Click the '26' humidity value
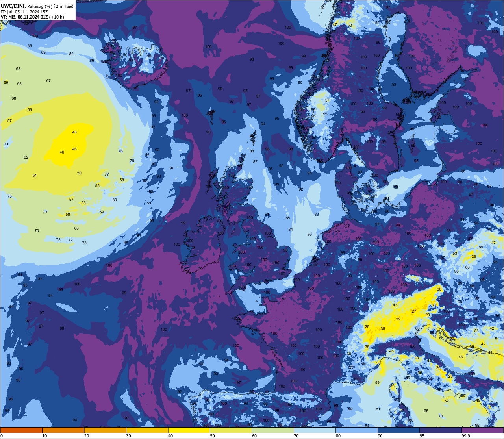Image resolution: width=504 pixels, height=439 pixels. tap(438, 368)
